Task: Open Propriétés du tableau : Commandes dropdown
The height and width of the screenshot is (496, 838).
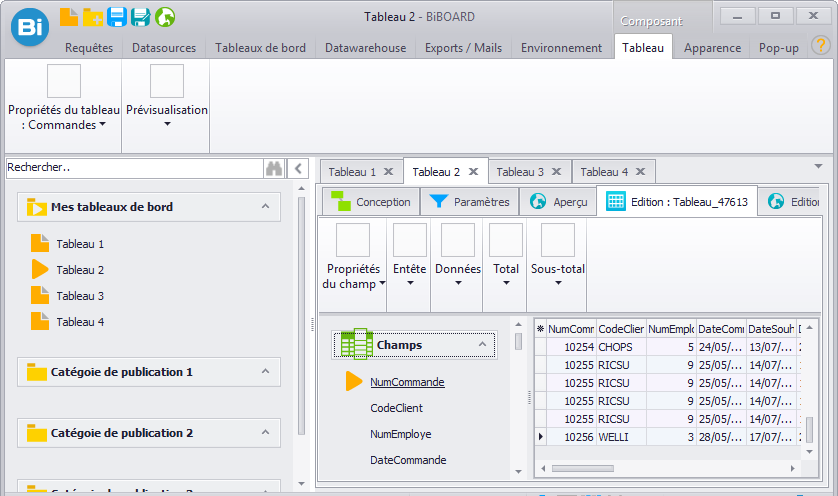Action: point(102,125)
